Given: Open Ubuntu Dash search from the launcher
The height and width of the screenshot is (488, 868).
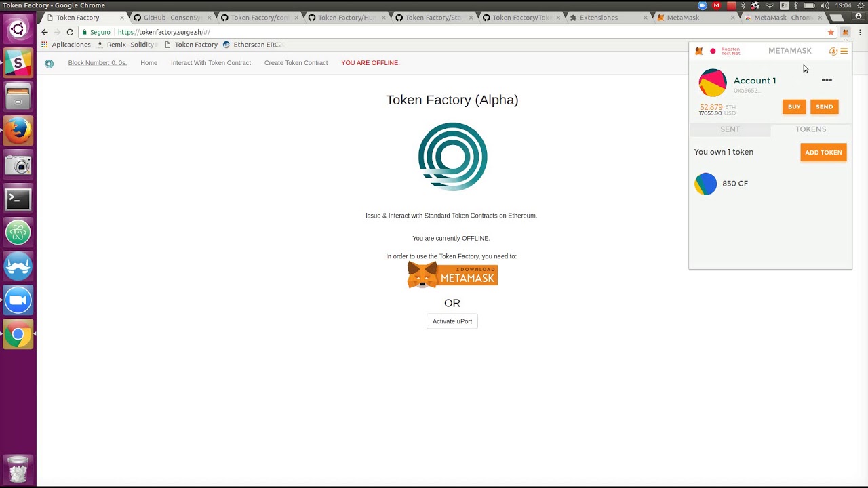Looking at the screenshot, I should tap(18, 29).
